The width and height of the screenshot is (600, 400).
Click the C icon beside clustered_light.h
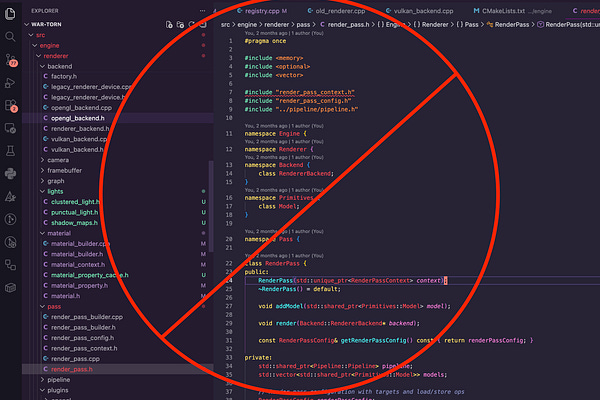[x=46, y=202]
